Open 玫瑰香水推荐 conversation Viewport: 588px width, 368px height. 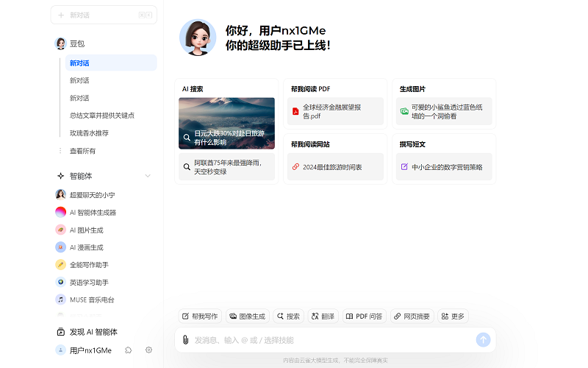coord(89,133)
